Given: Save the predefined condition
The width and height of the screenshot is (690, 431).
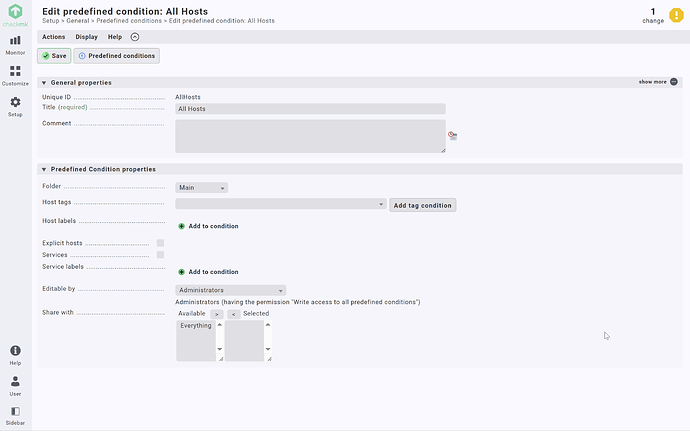Looking at the screenshot, I should pos(54,56).
